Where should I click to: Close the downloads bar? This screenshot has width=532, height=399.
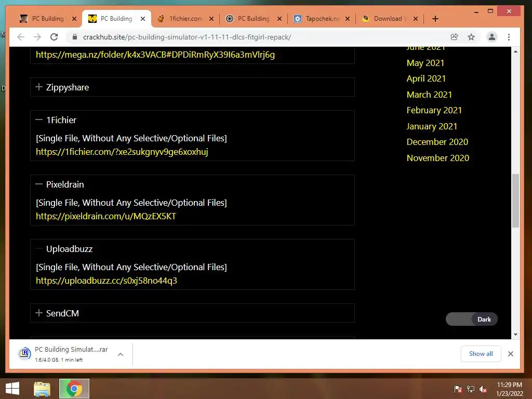pyautogui.click(x=510, y=354)
